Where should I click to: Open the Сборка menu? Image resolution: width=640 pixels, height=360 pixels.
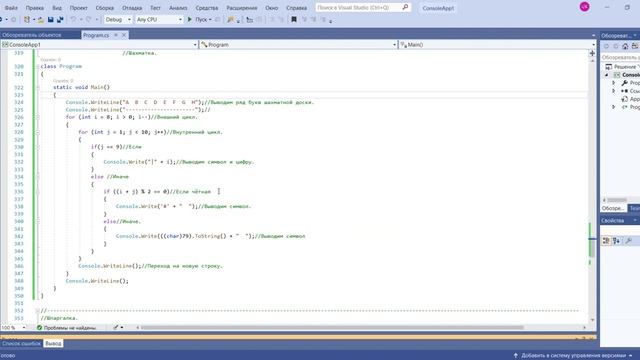[x=105, y=8]
